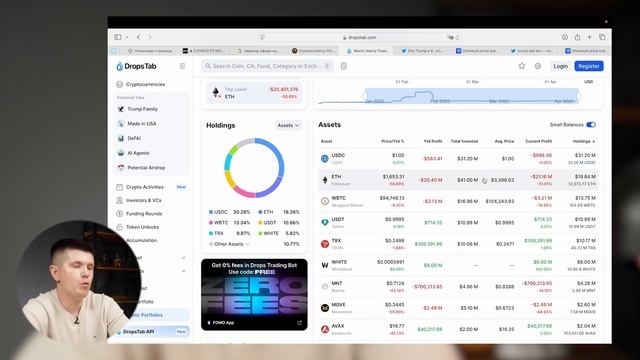Viewport: 640px width, 360px height.
Task: Select the WBTC legend color dot
Action: click(x=211, y=223)
